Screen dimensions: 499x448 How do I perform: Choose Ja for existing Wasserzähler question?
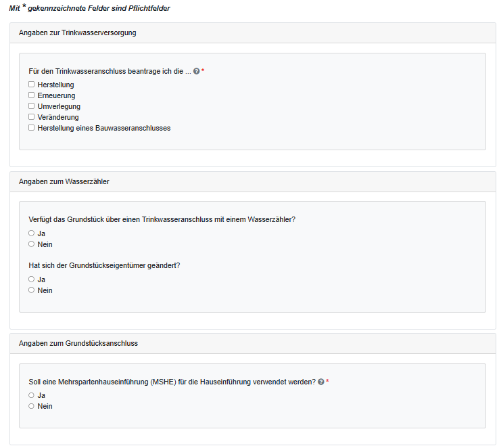[x=31, y=233]
